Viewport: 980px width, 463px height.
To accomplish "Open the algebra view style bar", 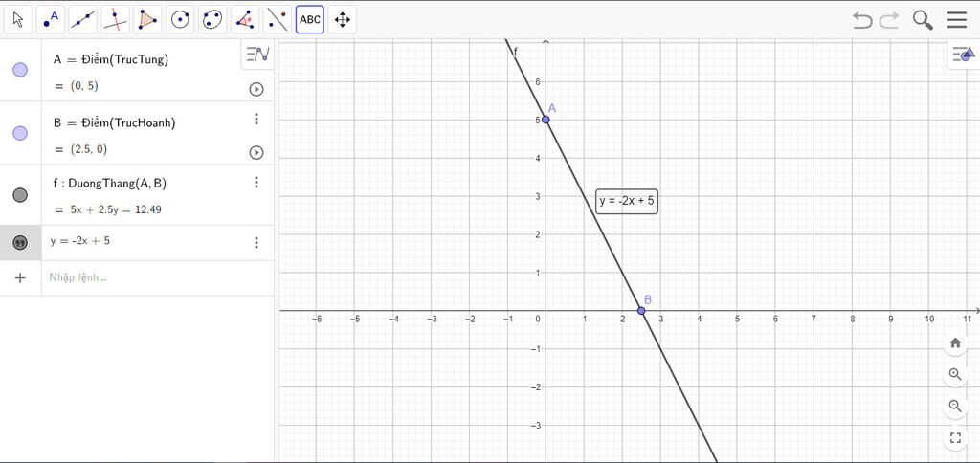I will coord(256,54).
